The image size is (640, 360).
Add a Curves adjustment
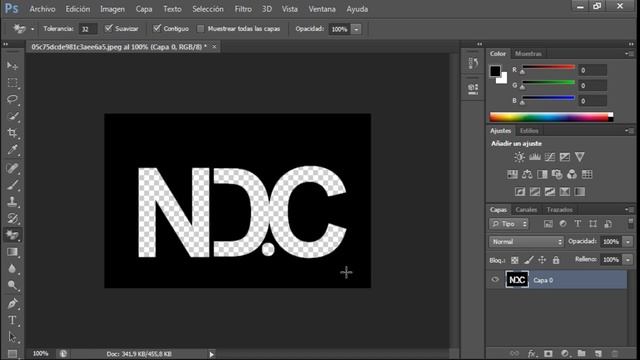tap(550, 157)
